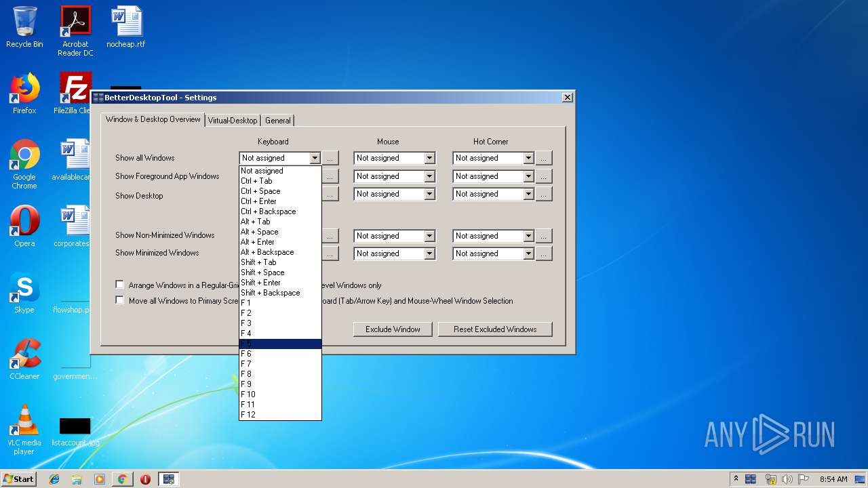Viewport: 868px width, 488px height.
Task: Launch Firefox from the desktop
Action: coord(24,94)
